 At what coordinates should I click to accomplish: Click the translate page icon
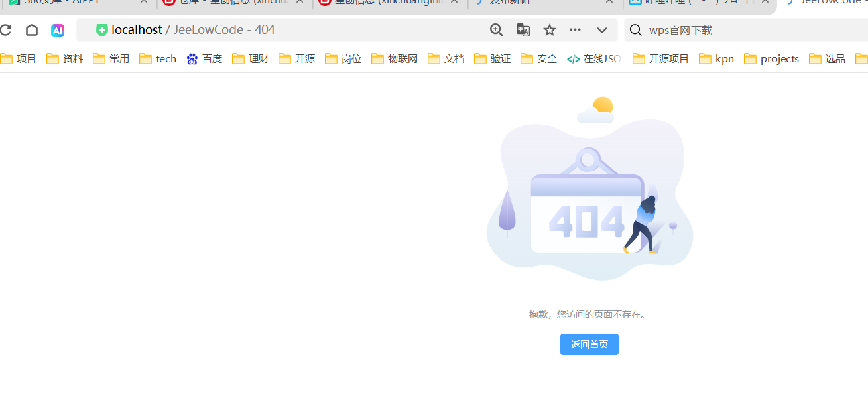523,30
